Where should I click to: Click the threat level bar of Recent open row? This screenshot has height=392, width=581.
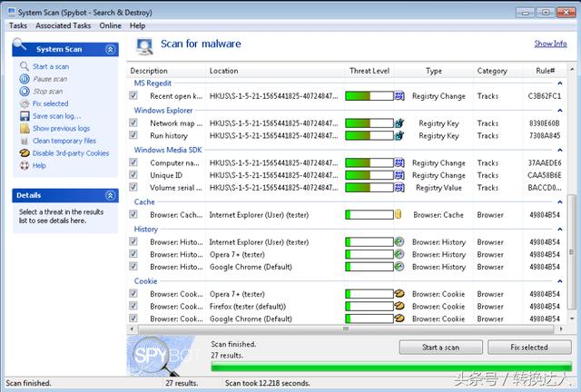tap(369, 96)
